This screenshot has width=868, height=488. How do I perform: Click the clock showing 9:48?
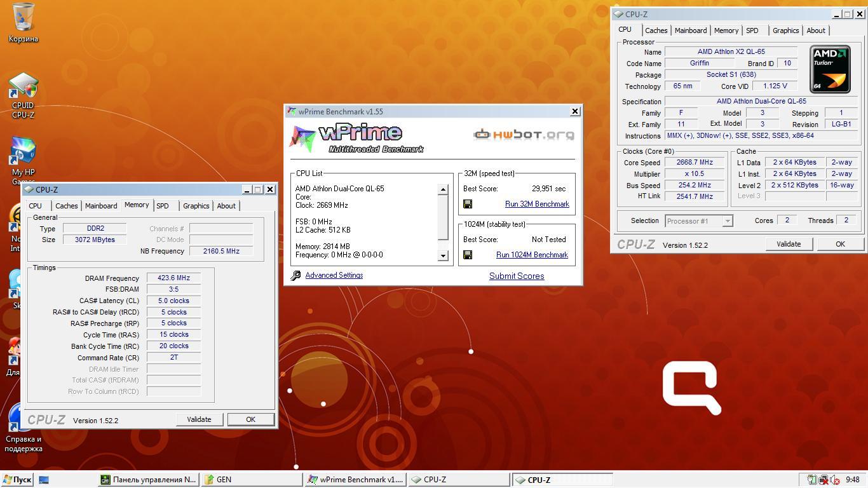coord(852,480)
